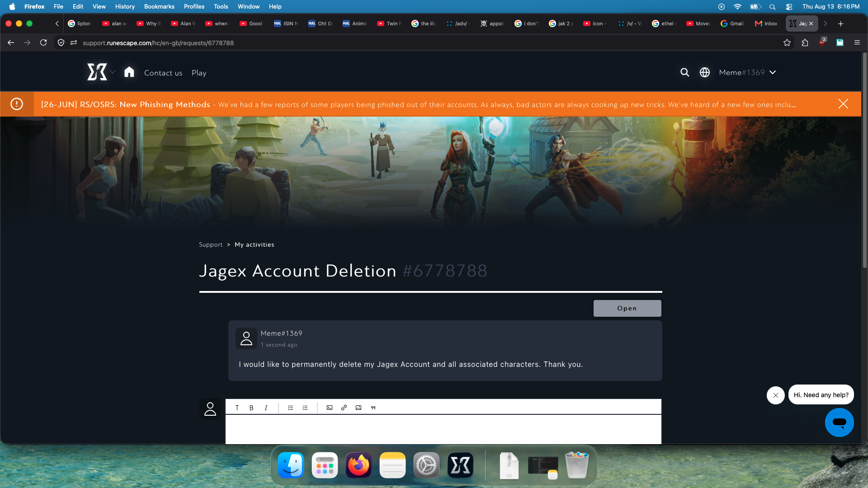Open Notes from the dock
This screenshot has width=868, height=488.
392,465
